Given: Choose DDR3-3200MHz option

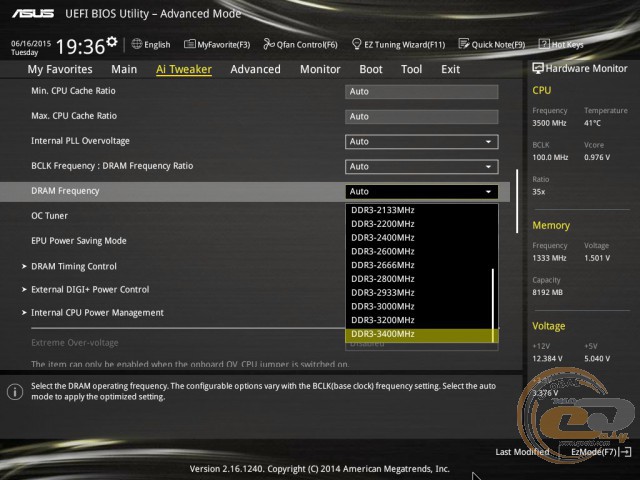Looking at the screenshot, I should click(x=419, y=320).
